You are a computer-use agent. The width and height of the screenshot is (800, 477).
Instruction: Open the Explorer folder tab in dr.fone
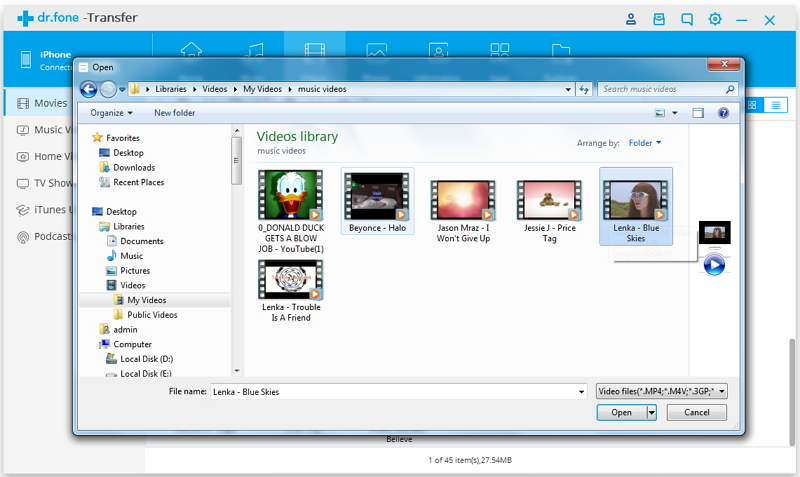pos(561,49)
